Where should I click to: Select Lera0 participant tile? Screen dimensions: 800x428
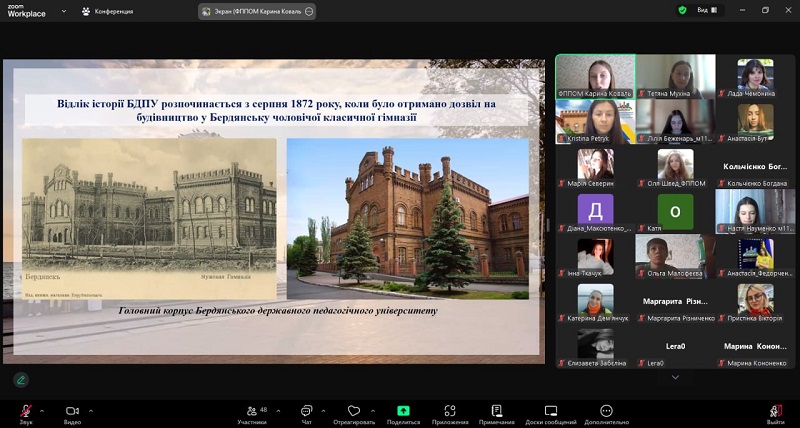pos(676,346)
